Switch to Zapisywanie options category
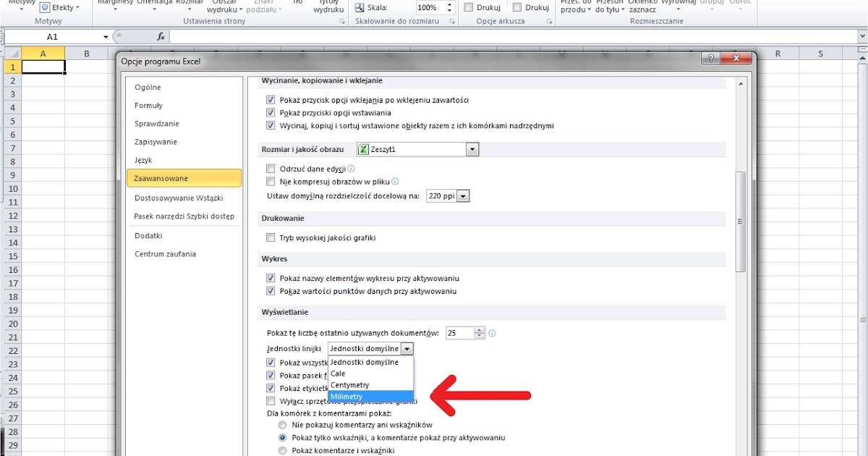The height and width of the screenshot is (456, 868). coord(154,141)
